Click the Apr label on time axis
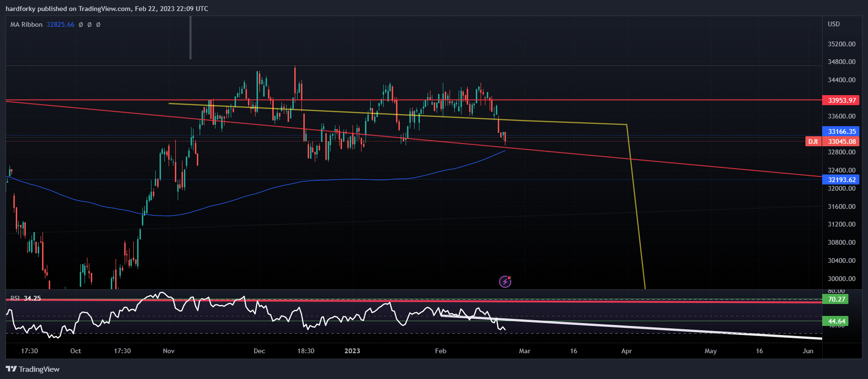 click(626, 351)
